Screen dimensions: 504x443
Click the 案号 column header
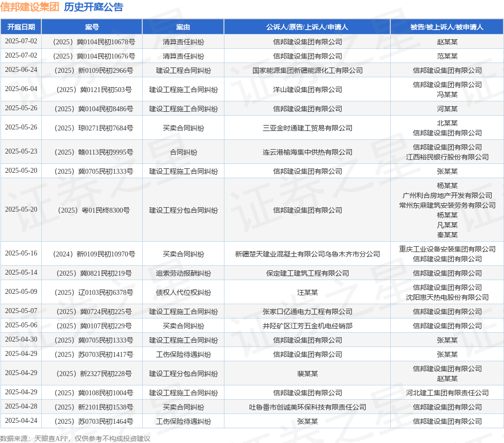[x=92, y=27]
